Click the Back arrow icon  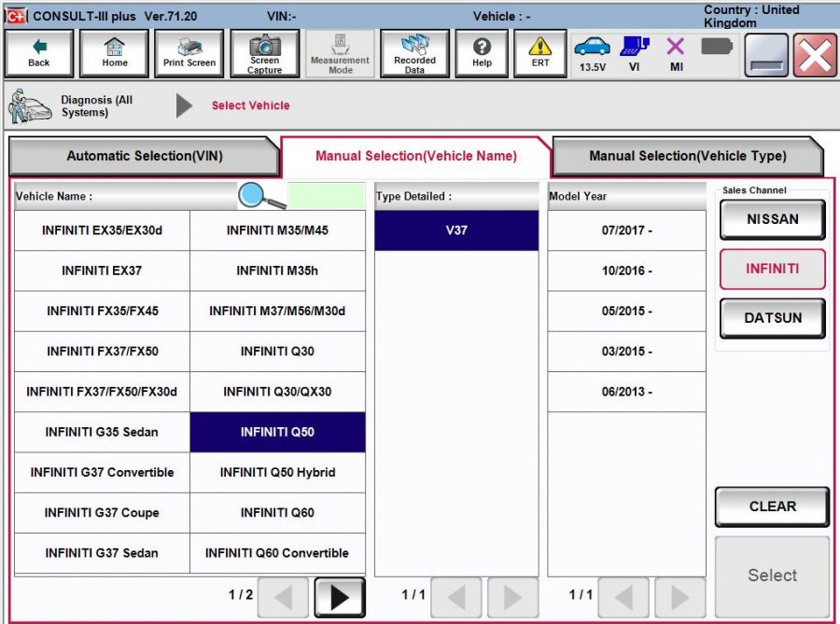coord(38,52)
